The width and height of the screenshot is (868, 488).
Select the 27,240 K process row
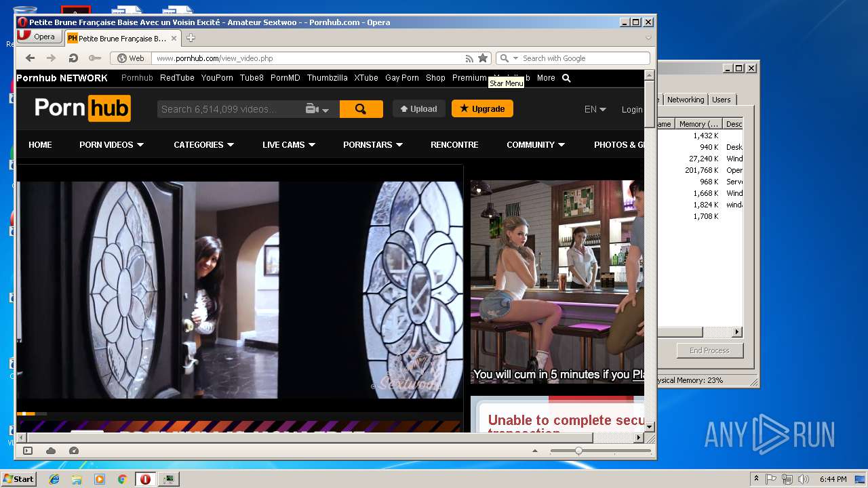[701, 159]
